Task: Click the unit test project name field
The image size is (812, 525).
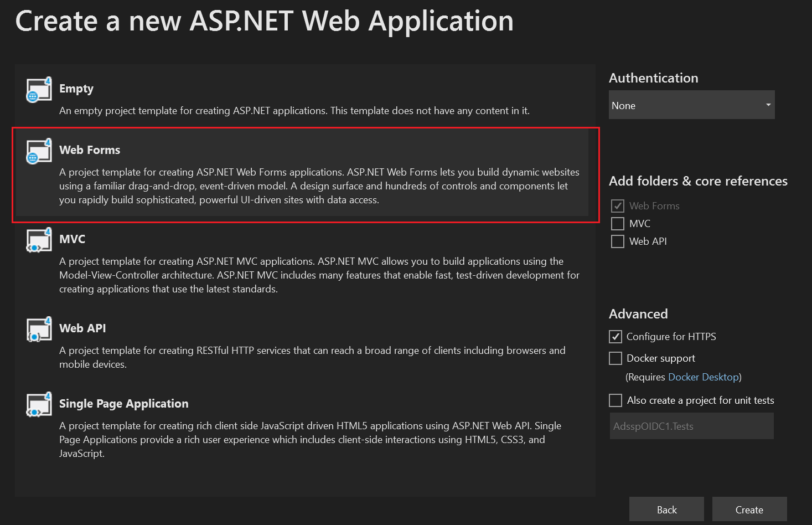Action: [692, 426]
